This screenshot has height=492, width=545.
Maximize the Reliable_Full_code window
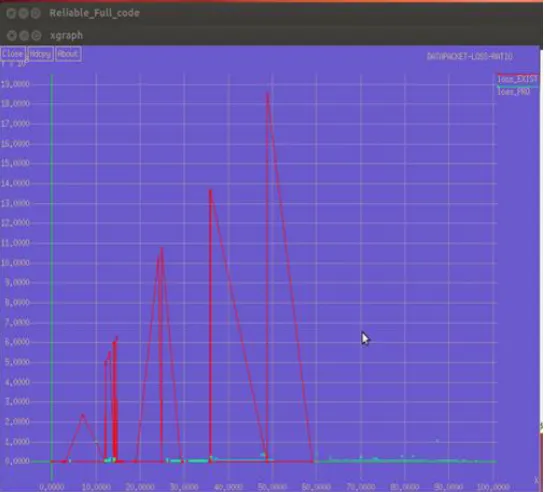click(x=35, y=13)
